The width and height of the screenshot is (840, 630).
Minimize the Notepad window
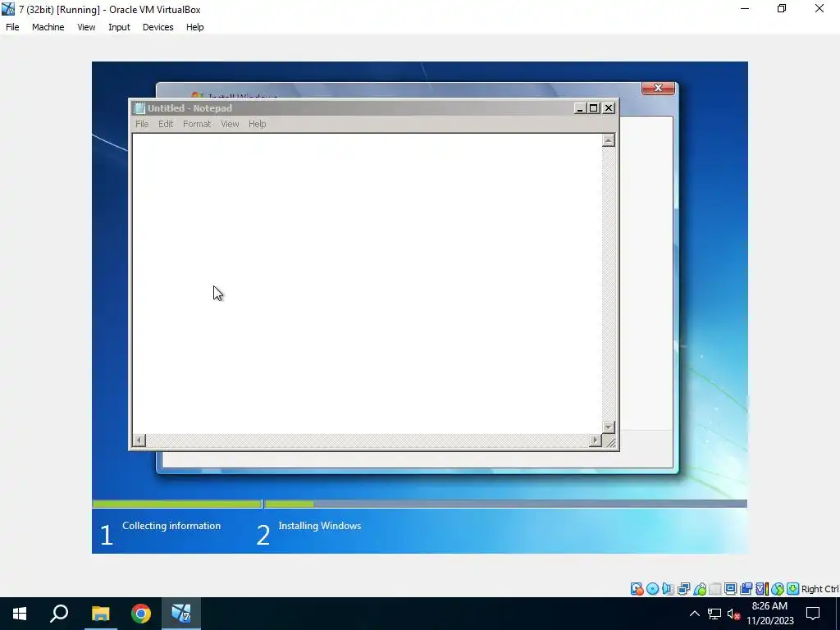pos(580,108)
